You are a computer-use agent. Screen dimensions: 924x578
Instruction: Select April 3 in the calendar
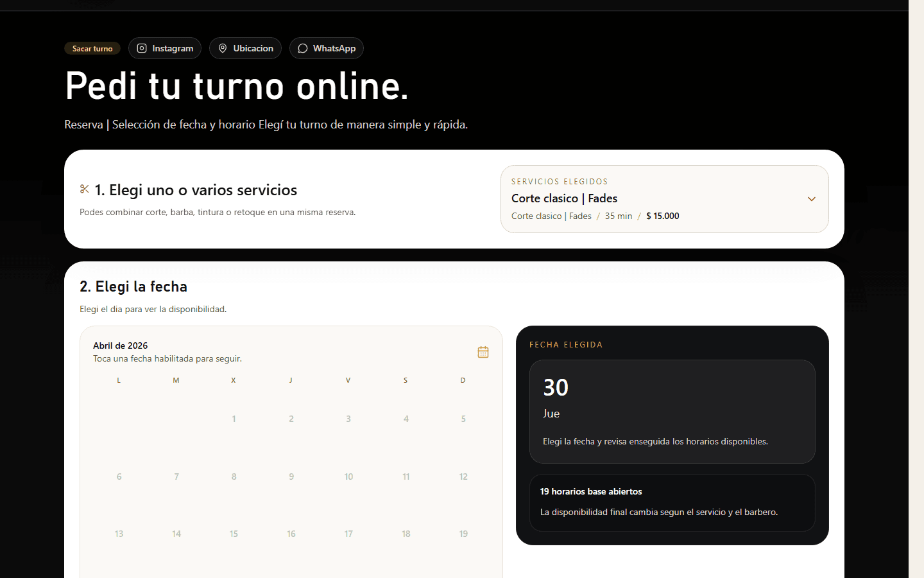pyautogui.click(x=348, y=419)
